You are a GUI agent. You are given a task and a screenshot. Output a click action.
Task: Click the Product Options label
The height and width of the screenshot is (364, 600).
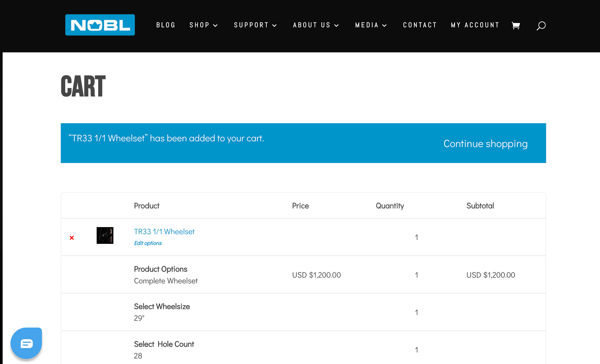pos(160,269)
